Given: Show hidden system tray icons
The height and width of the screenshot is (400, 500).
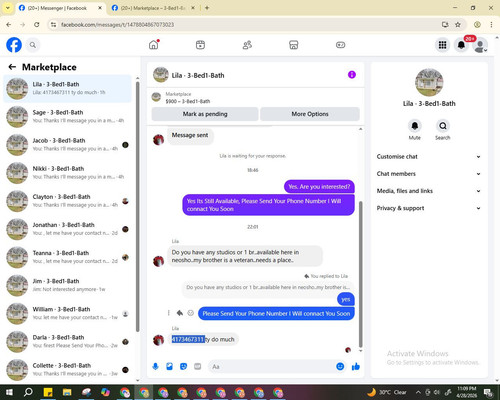Looking at the screenshot, I should click(418, 392).
